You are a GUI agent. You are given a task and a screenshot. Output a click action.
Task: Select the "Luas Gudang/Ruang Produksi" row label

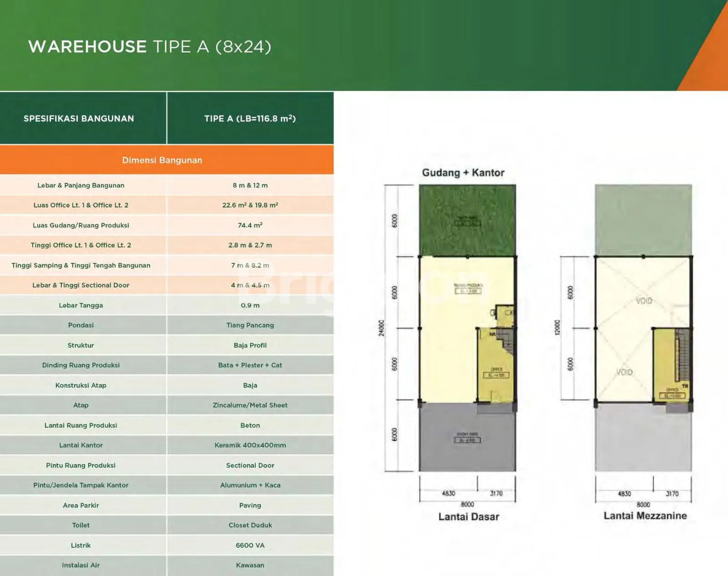pyautogui.click(x=81, y=225)
